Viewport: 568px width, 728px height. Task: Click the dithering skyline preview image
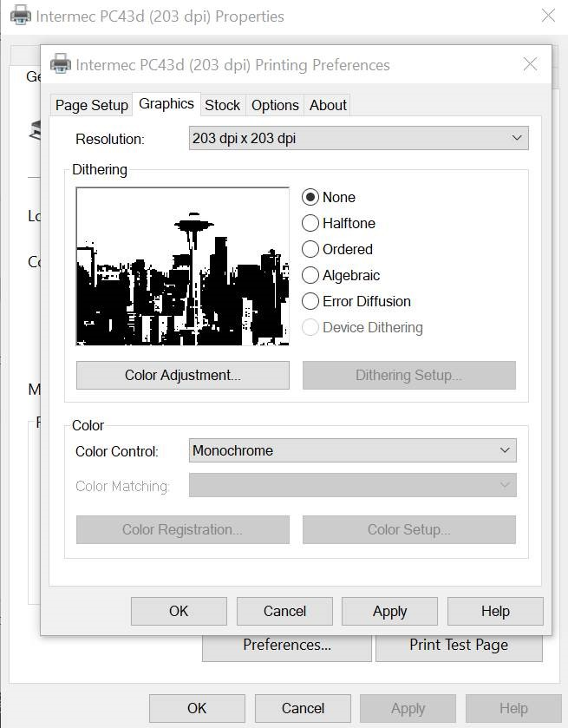182,266
